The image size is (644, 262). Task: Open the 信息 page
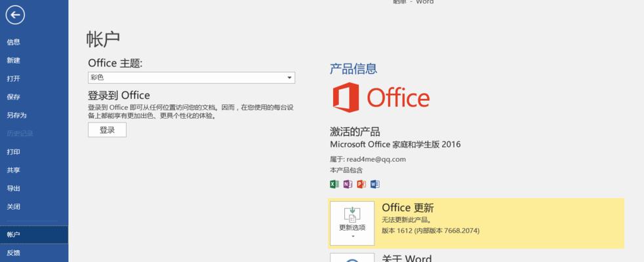(x=34, y=42)
